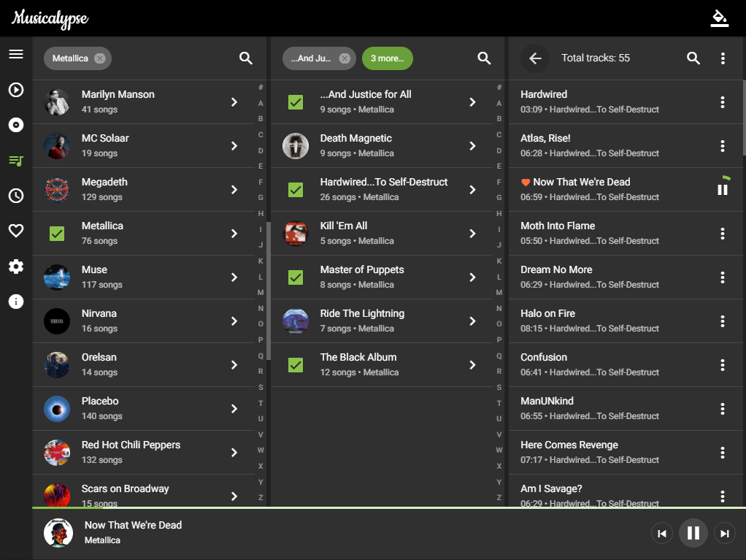Search in the artists column
The height and width of the screenshot is (560, 746).
pos(245,58)
